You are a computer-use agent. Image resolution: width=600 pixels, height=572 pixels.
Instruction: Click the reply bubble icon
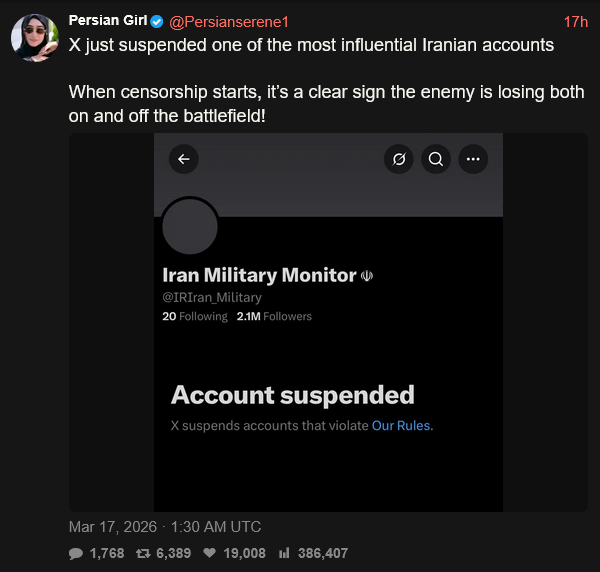(76, 553)
